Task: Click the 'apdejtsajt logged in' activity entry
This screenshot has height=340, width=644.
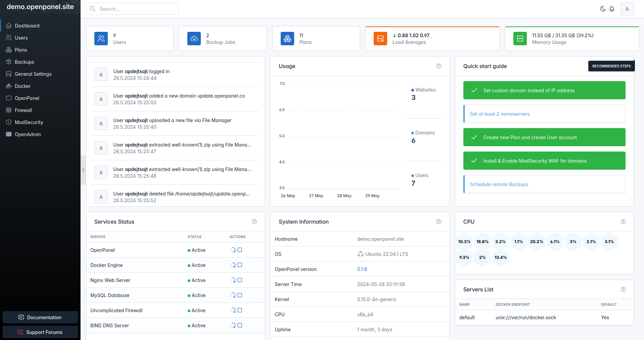Action: (175, 74)
